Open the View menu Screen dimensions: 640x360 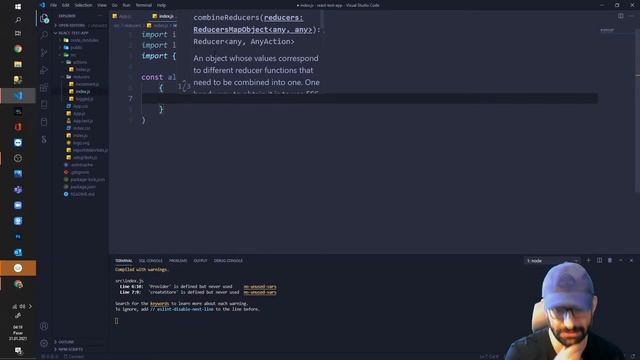[x=102, y=5]
